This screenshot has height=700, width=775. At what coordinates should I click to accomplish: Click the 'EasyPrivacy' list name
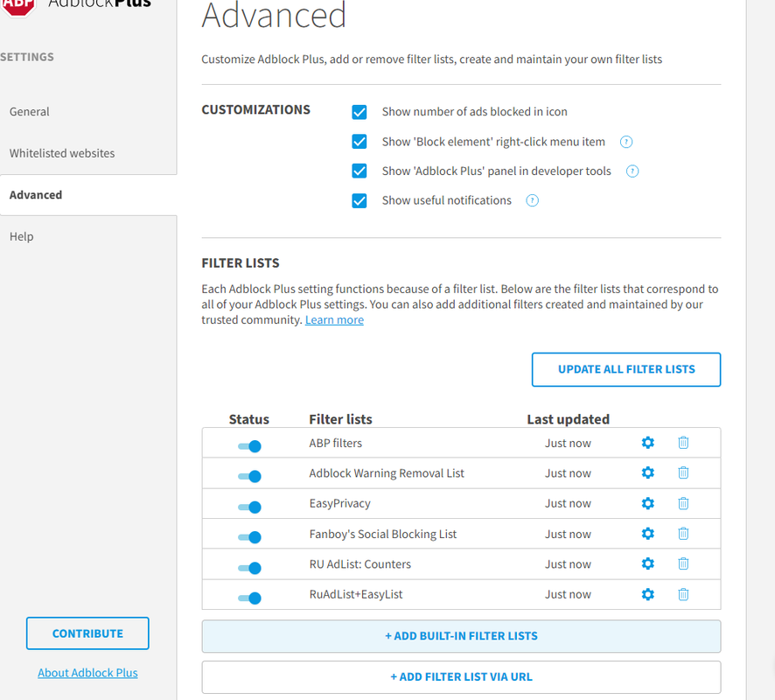pos(339,503)
